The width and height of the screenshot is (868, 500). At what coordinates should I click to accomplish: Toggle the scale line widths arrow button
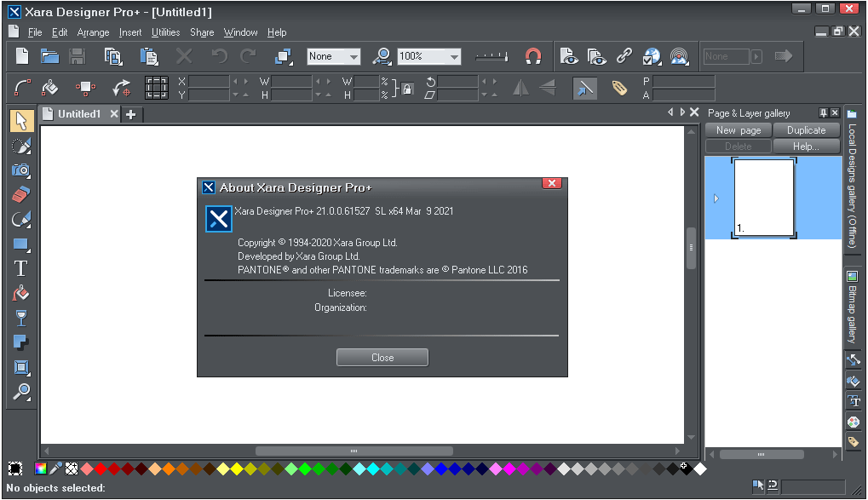[x=584, y=88]
